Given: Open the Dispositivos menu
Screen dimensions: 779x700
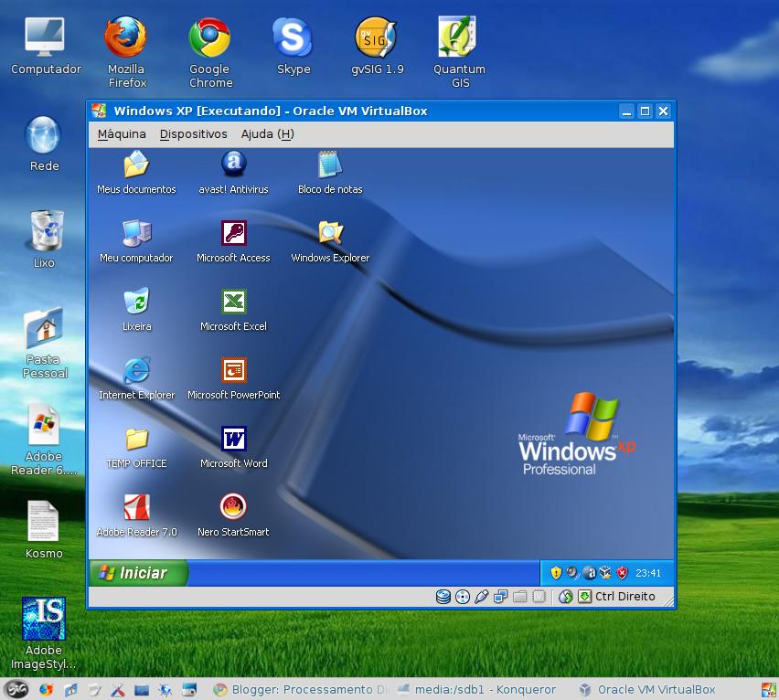Looking at the screenshot, I should (x=193, y=134).
